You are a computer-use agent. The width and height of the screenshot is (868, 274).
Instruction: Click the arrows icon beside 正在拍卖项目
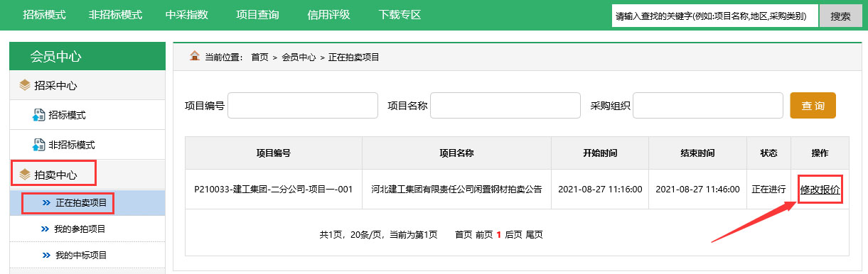click(x=46, y=203)
